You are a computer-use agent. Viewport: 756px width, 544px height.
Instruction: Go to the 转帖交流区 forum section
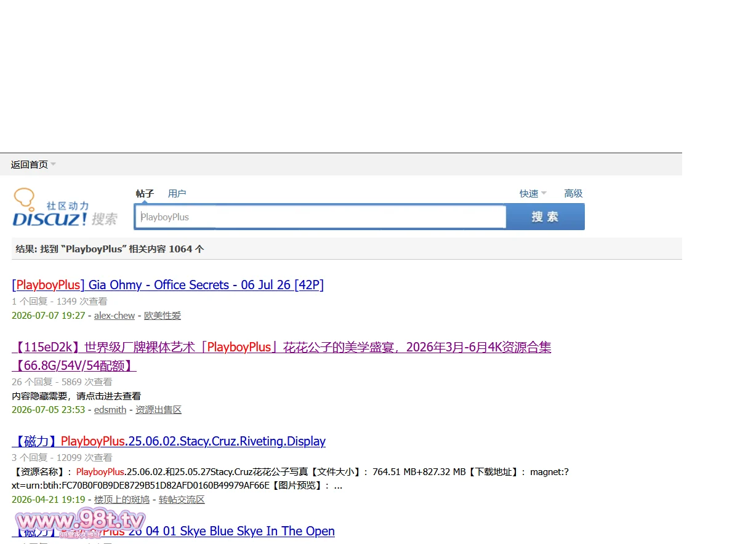click(x=182, y=500)
